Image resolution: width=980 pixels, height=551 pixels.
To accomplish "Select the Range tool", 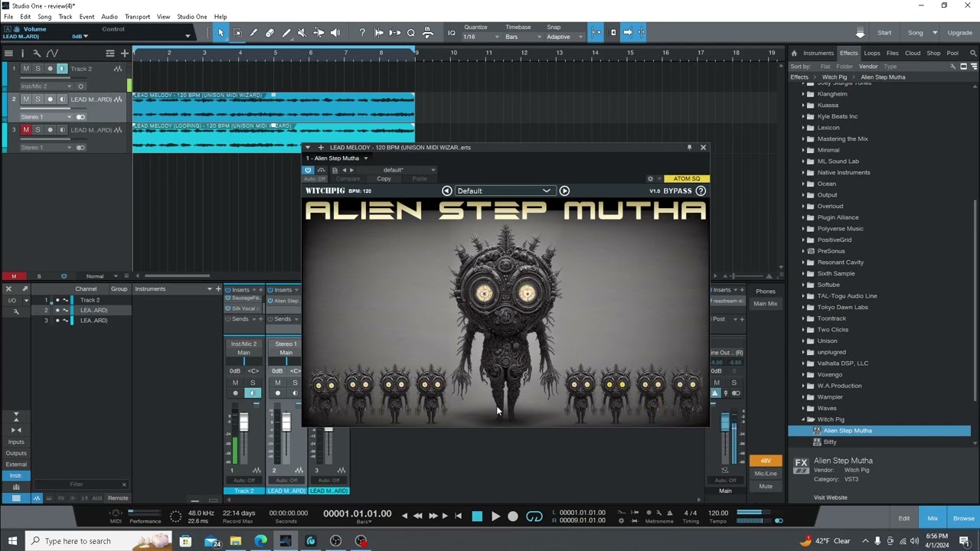I will (x=237, y=33).
